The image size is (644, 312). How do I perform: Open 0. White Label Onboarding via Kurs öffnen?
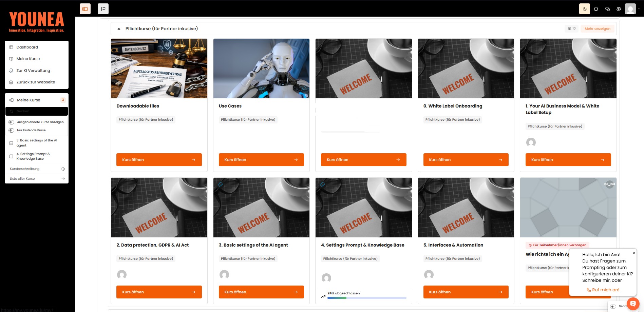pos(466,160)
